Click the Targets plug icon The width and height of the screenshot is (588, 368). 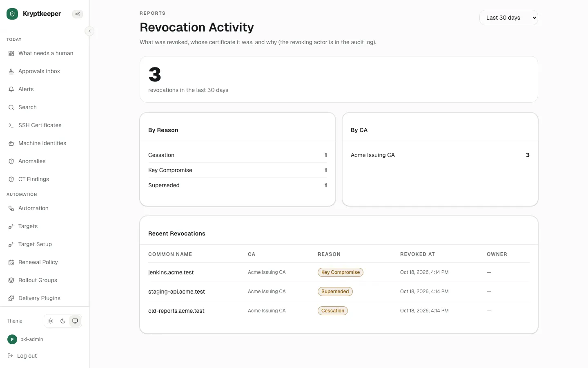(x=11, y=227)
